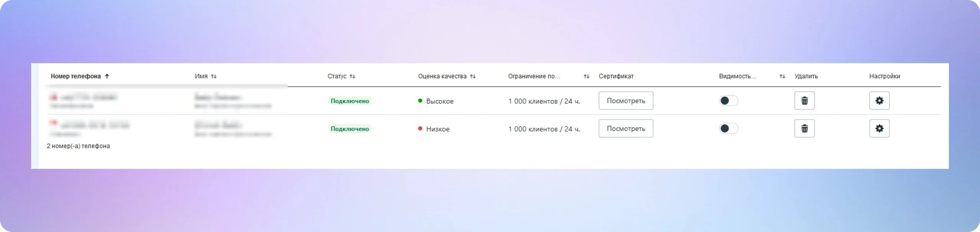Open gear settings for the Высокое row
Image resolution: width=980 pixels, height=232 pixels.
(879, 101)
